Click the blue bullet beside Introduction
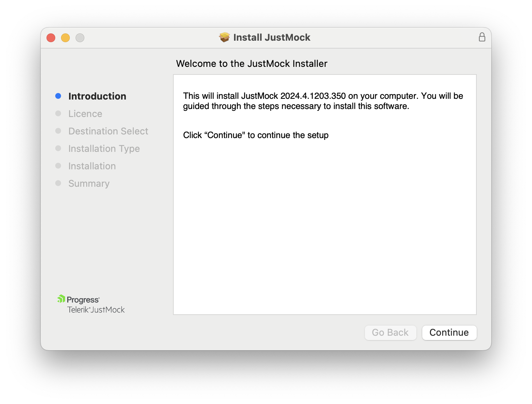532x404 pixels. (x=58, y=96)
